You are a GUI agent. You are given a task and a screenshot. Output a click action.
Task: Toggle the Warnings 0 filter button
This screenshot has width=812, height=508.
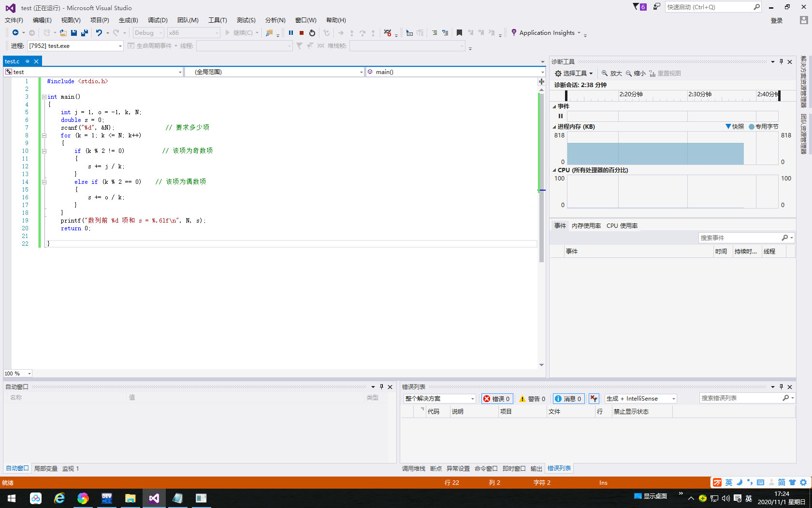coord(532,399)
